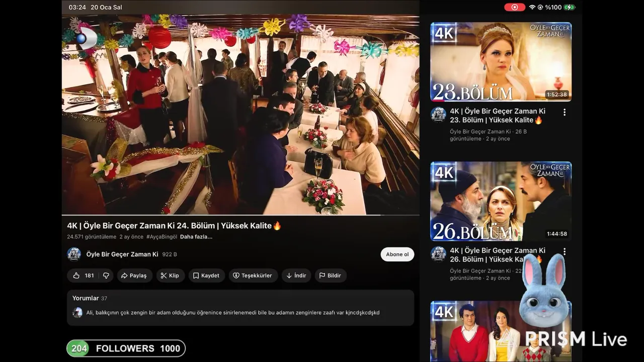The image size is (644, 362).
Task: Save video with the Kaydet button
Action: 206,276
